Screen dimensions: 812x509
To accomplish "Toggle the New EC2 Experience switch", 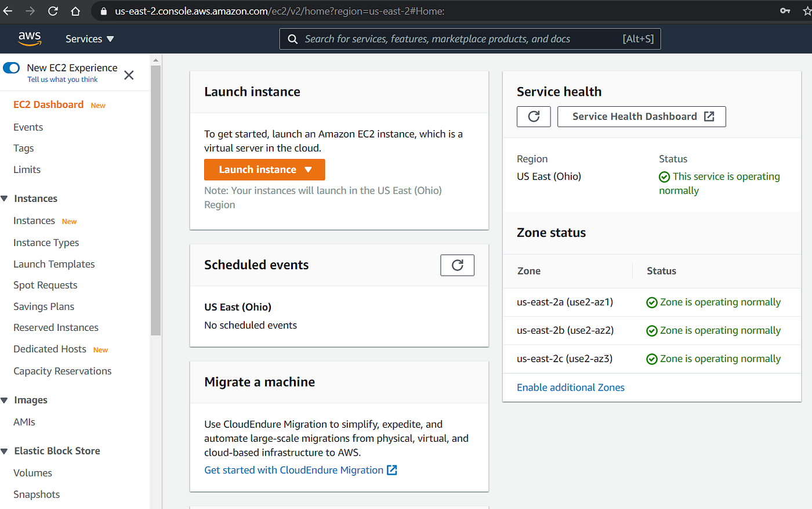I will (x=11, y=68).
